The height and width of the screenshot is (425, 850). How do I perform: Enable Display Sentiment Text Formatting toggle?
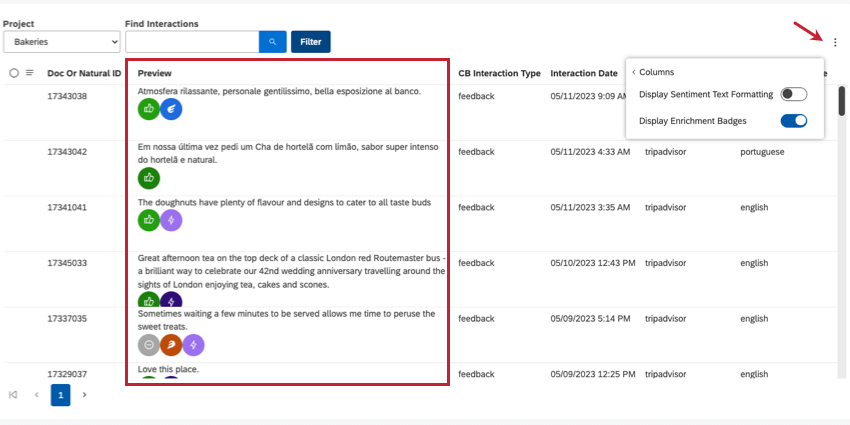(x=794, y=94)
